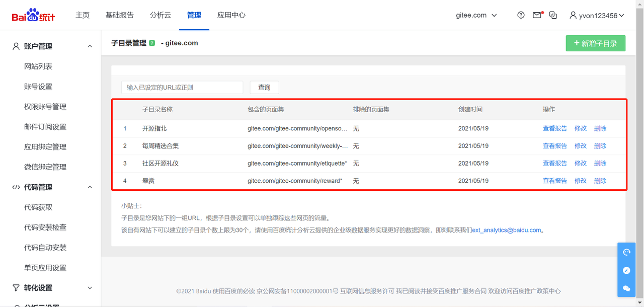Image resolution: width=644 pixels, height=307 pixels.
Task: Open the floating chat bubble icon
Action: click(626, 288)
